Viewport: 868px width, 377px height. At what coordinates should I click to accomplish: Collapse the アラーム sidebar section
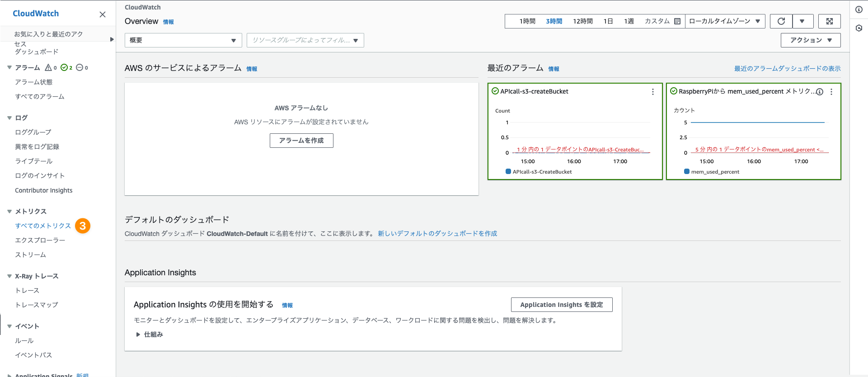[x=9, y=67]
